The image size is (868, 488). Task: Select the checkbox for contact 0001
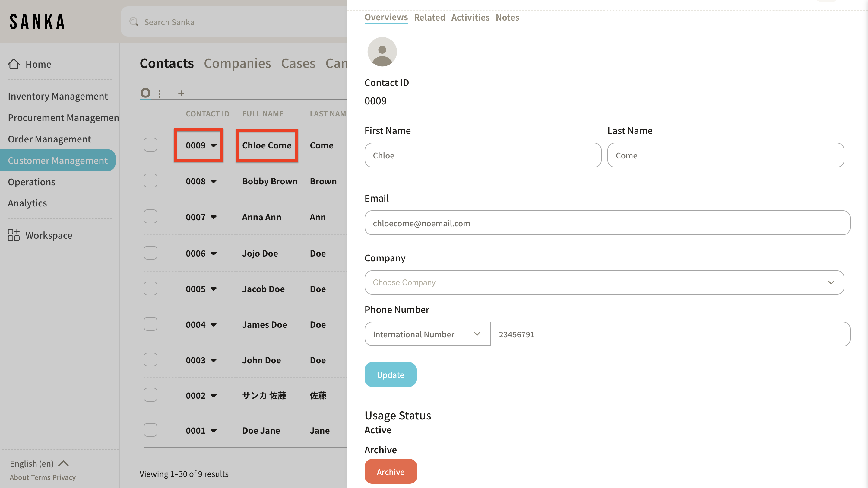pos(150,430)
